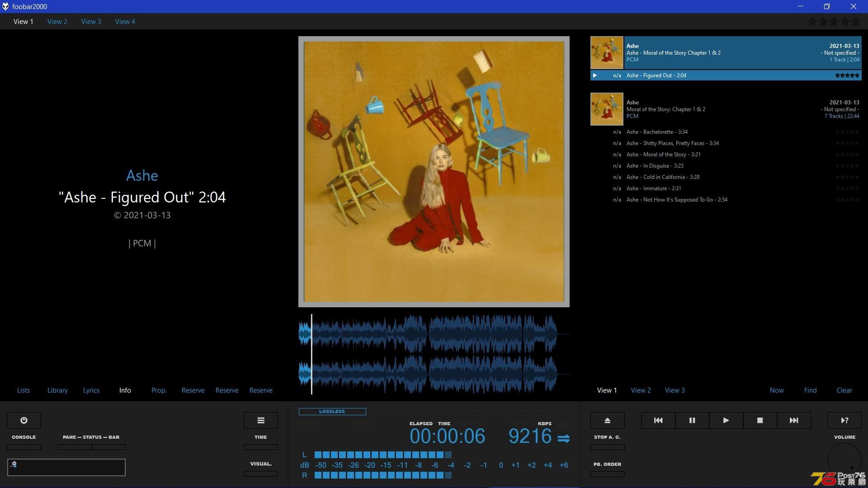Toggle the Console button below label
The width and height of the screenshot is (868, 488).
click(24, 447)
